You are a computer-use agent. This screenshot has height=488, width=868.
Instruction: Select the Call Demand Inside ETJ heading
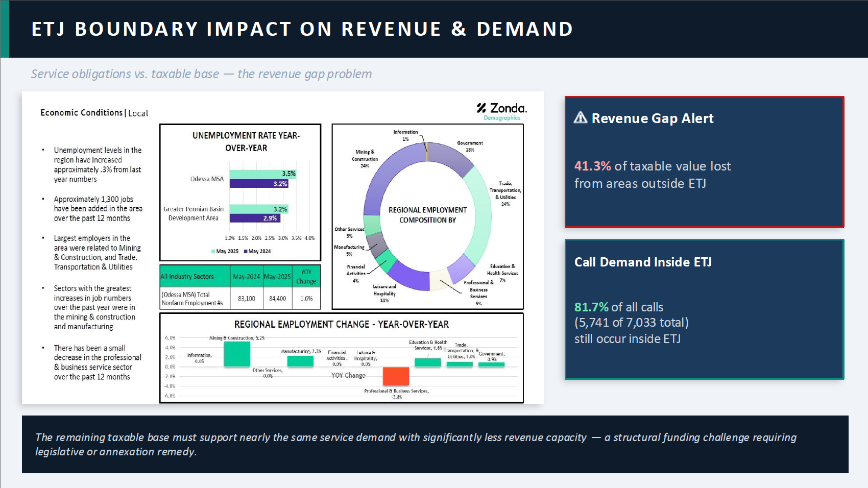click(643, 262)
